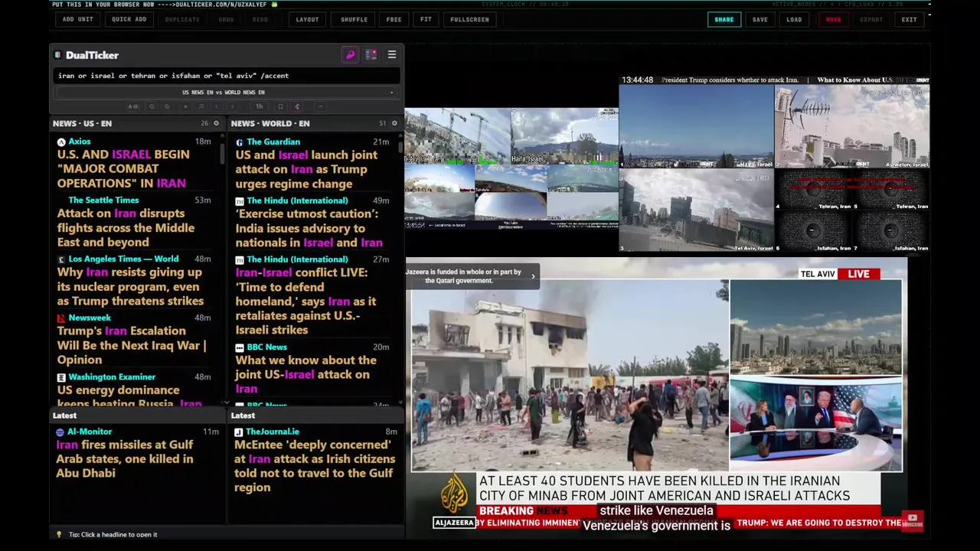
Task: Click the search query input field
Action: point(227,76)
